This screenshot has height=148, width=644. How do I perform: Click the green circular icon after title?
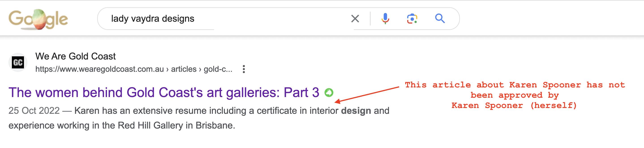329,93
